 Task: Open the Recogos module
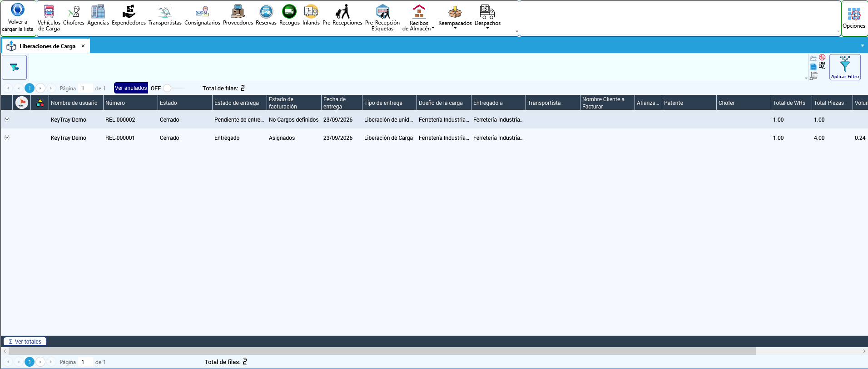[x=289, y=16]
